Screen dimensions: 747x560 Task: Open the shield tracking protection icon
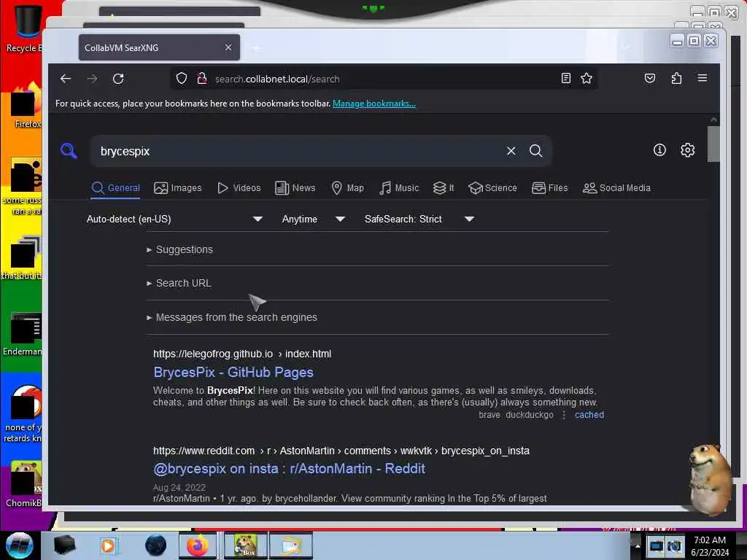181,79
